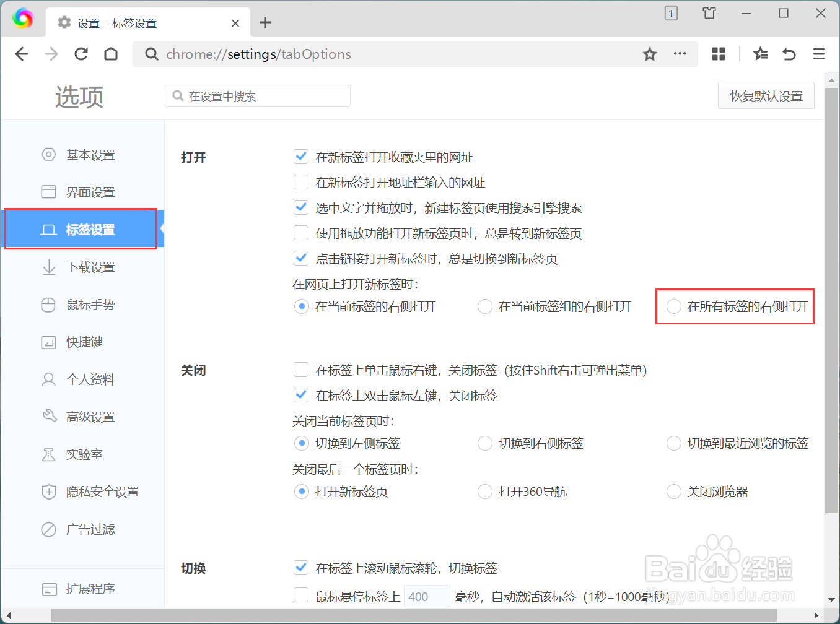Check 在标签上单击鼠标右键关闭标签

(301, 370)
